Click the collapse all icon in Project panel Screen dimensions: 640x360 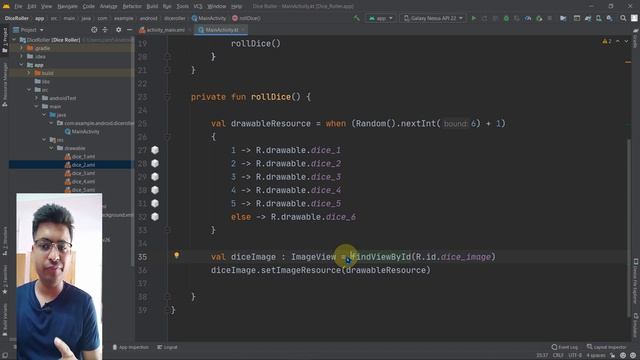(105, 30)
